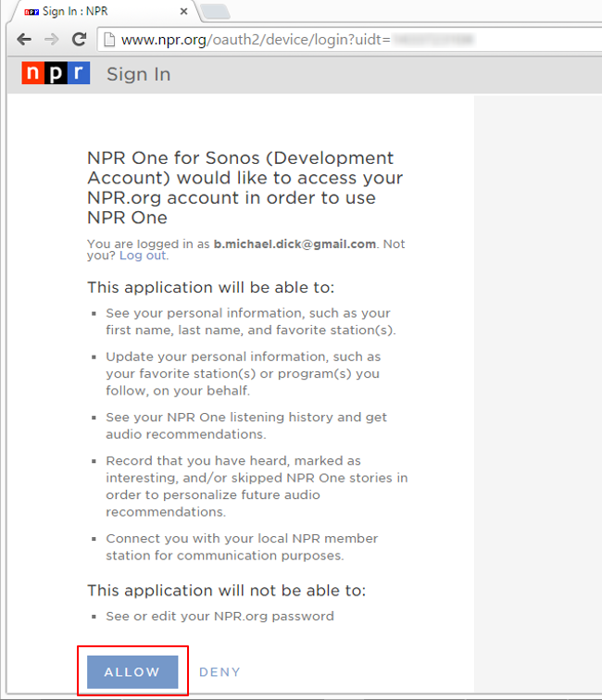The height and width of the screenshot is (700, 602).
Task: Click 'Record that you have heard' bullet item
Action: pos(257,486)
